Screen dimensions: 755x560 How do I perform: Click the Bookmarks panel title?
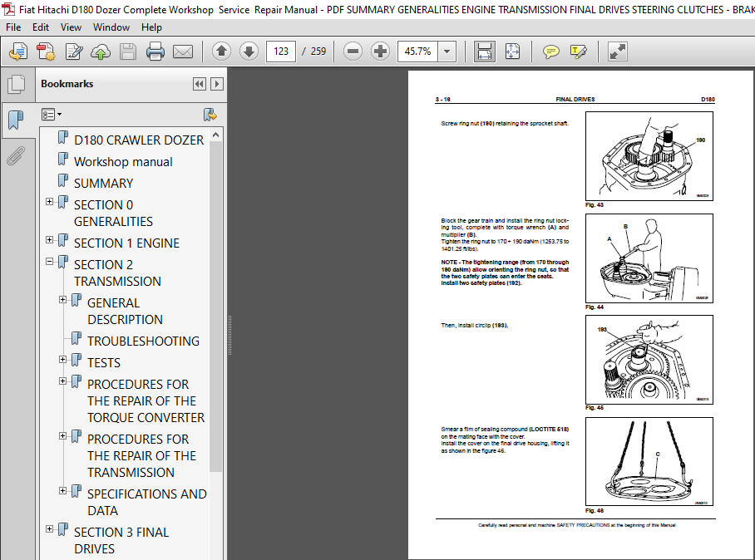coord(67,84)
